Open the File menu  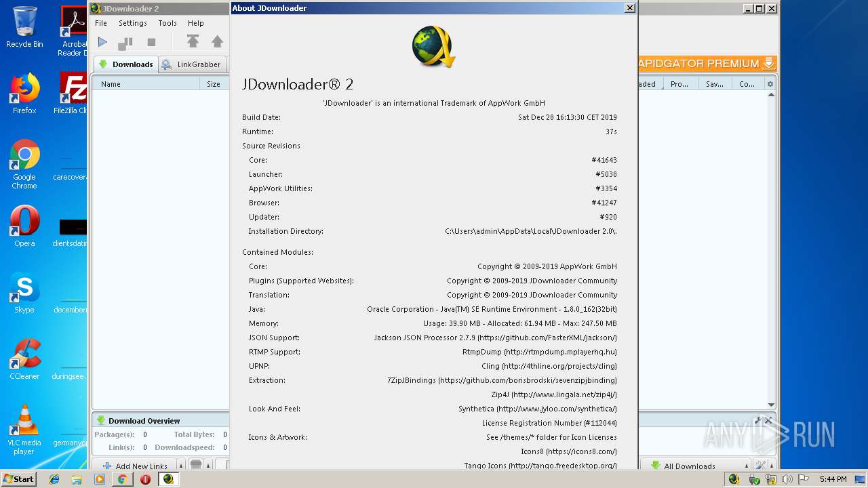[101, 23]
